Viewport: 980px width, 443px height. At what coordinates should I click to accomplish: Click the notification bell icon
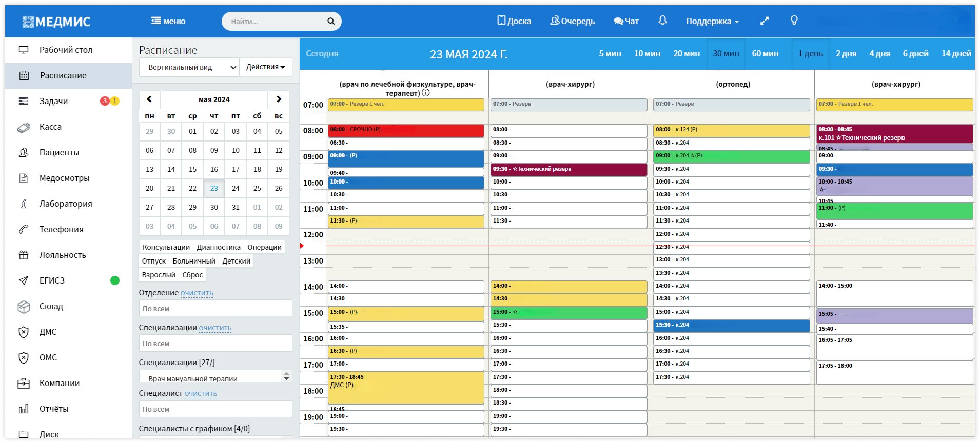[x=662, y=21]
